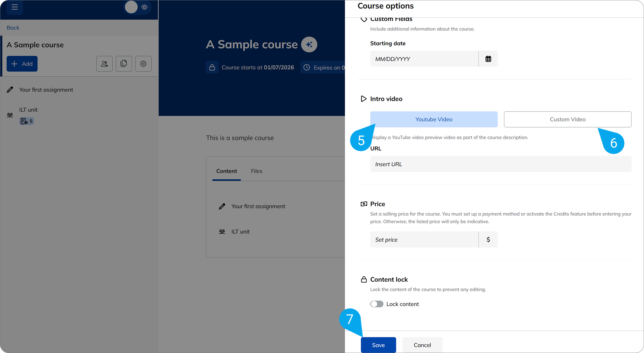Click the ILT unit sessions badge
This screenshot has width=644, height=353.
(x=27, y=121)
